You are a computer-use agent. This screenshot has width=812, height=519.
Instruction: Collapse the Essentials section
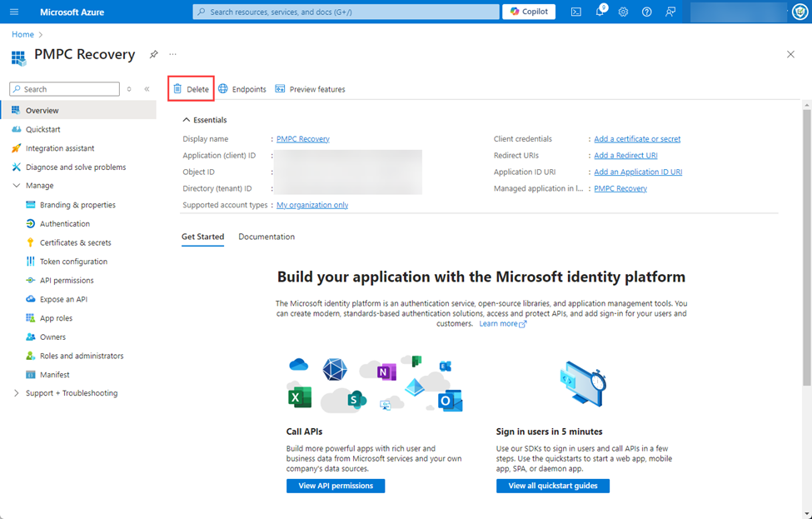(186, 120)
